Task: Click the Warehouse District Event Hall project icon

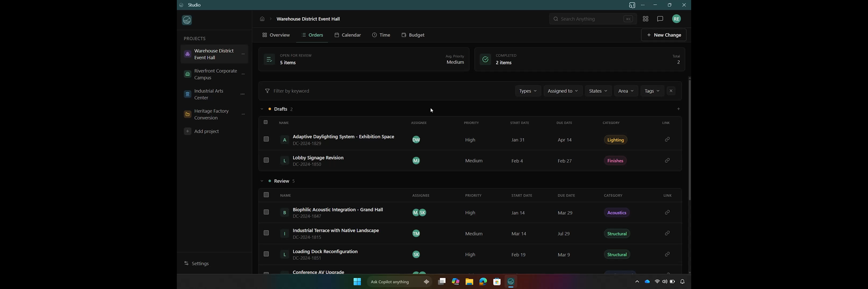Action: point(187,54)
